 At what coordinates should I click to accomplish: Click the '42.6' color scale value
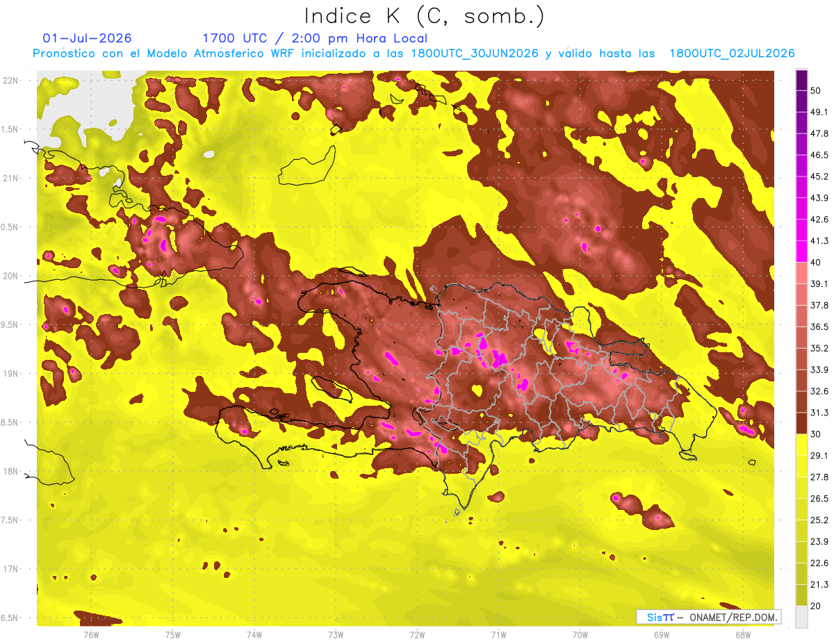pyautogui.click(x=819, y=220)
